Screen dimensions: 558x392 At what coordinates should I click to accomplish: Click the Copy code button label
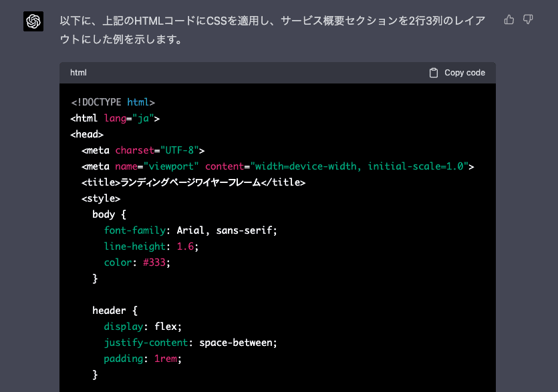464,73
